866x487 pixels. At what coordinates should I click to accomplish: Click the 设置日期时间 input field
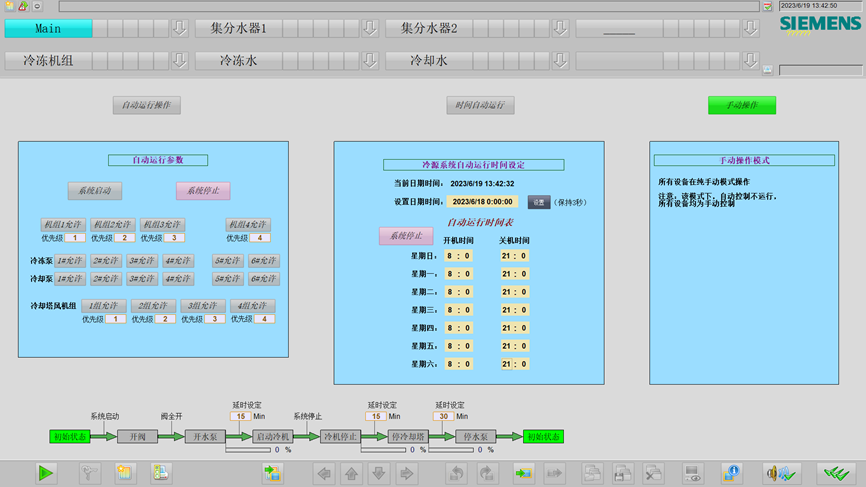click(482, 202)
